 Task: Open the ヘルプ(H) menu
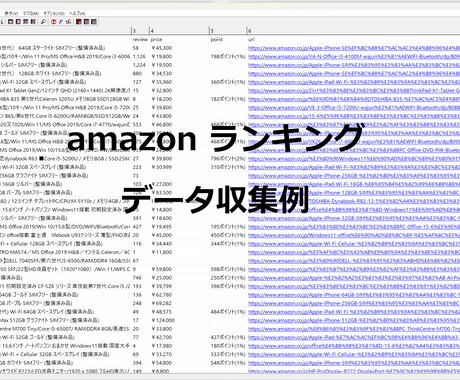(77, 13)
